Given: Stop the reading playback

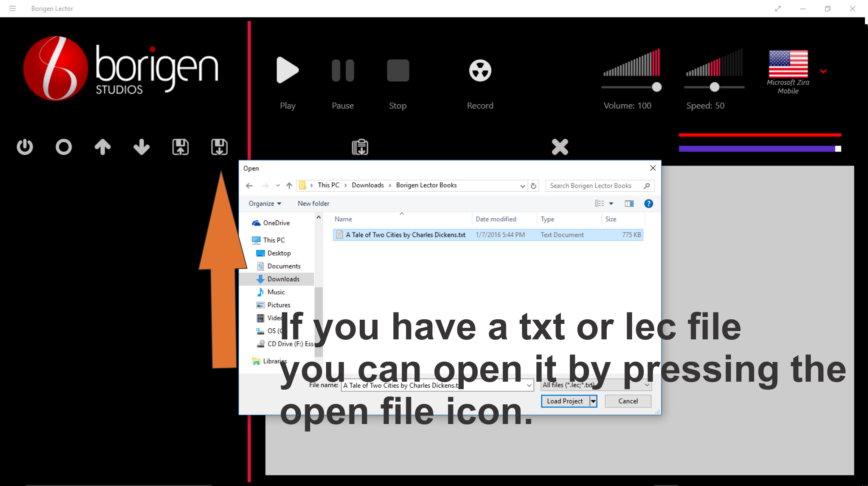Looking at the screenshot, I should [398, 71].
